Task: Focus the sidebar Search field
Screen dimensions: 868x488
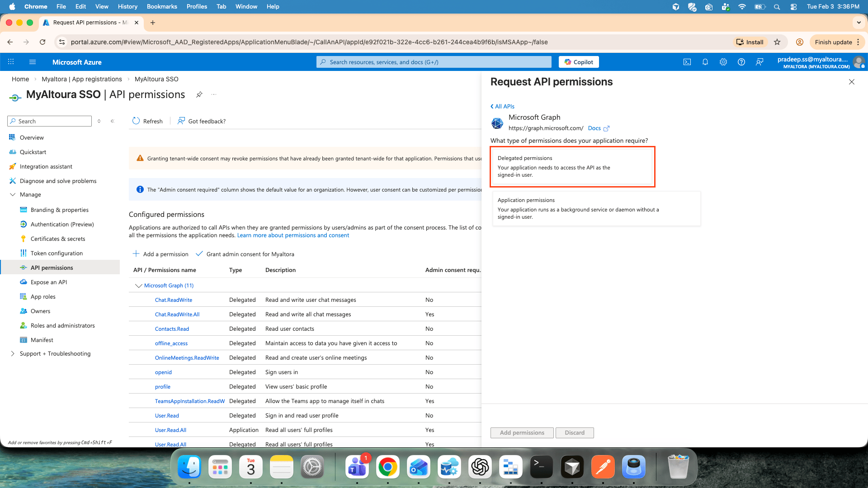Action: coord(50,121)
